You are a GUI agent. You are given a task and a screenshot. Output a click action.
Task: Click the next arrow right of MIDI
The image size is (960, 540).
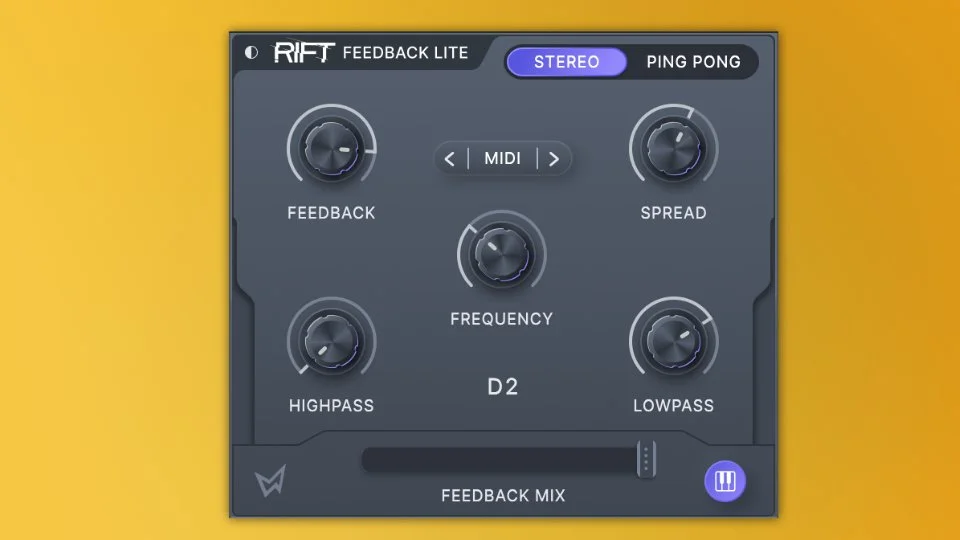coord(554,159)
